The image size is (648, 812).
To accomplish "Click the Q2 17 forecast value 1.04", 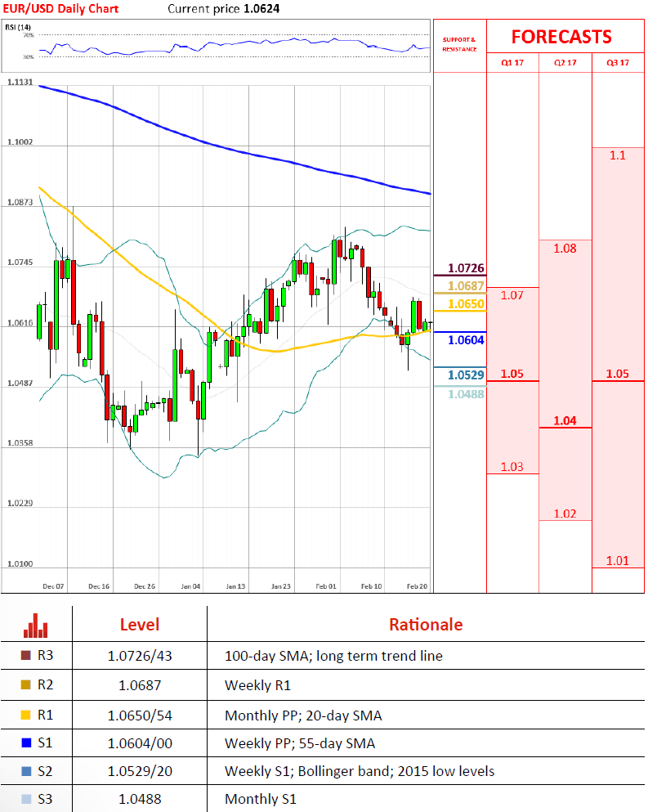I will pyautogui.click(x=565, y=420).
